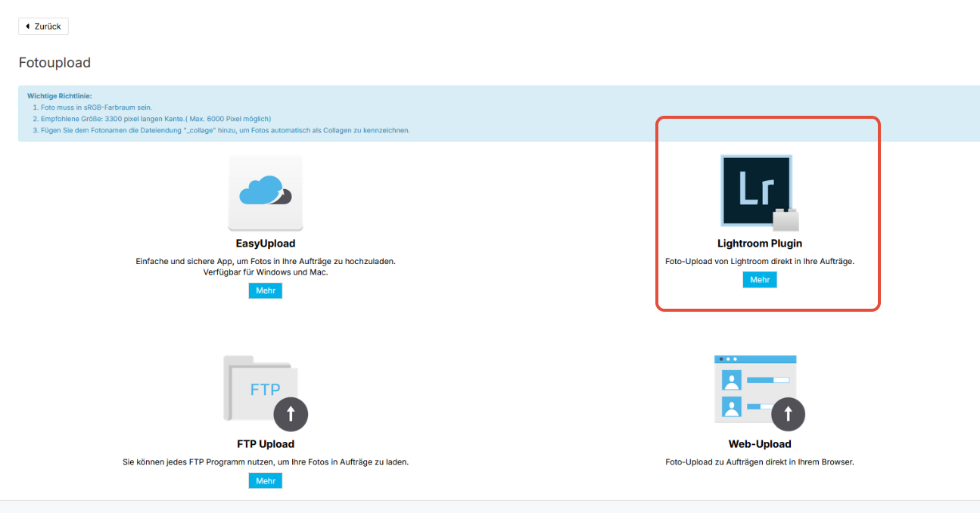Click the 'direkt in Ihrem Browser' description
The width and height of the screenshot is (980, 513).
tap(760, 462)
